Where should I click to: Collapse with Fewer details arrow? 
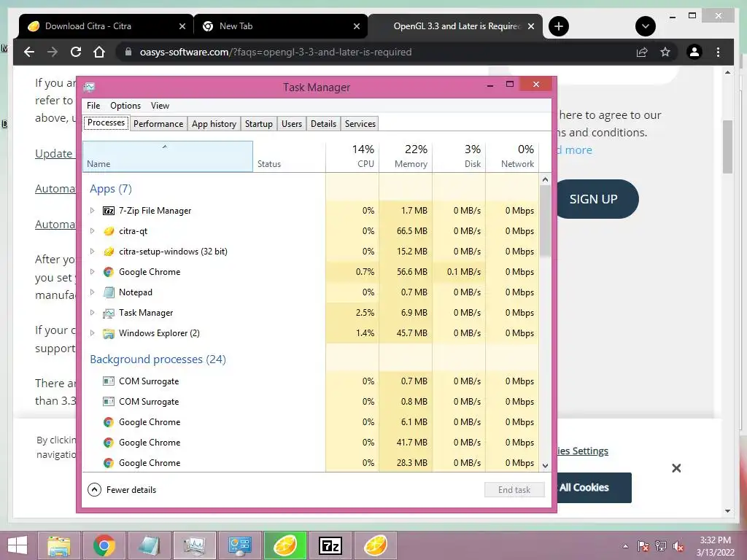[x=94, y=489]
